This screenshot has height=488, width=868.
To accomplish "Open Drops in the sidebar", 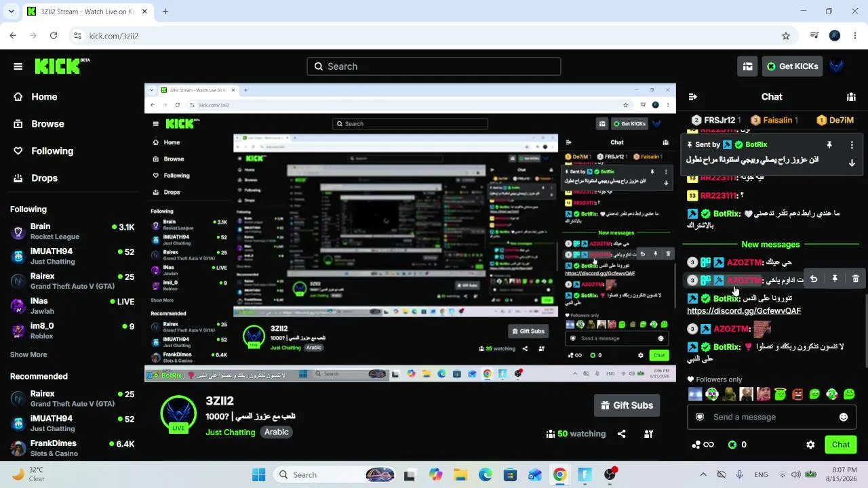I will (x=44, y=178).
